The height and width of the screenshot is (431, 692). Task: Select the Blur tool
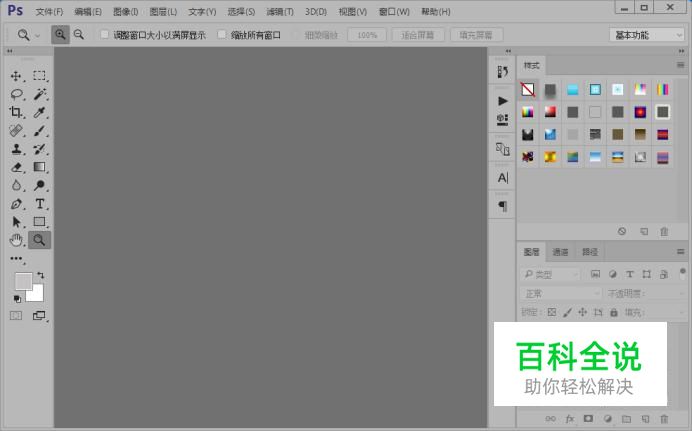coord(16,185)
